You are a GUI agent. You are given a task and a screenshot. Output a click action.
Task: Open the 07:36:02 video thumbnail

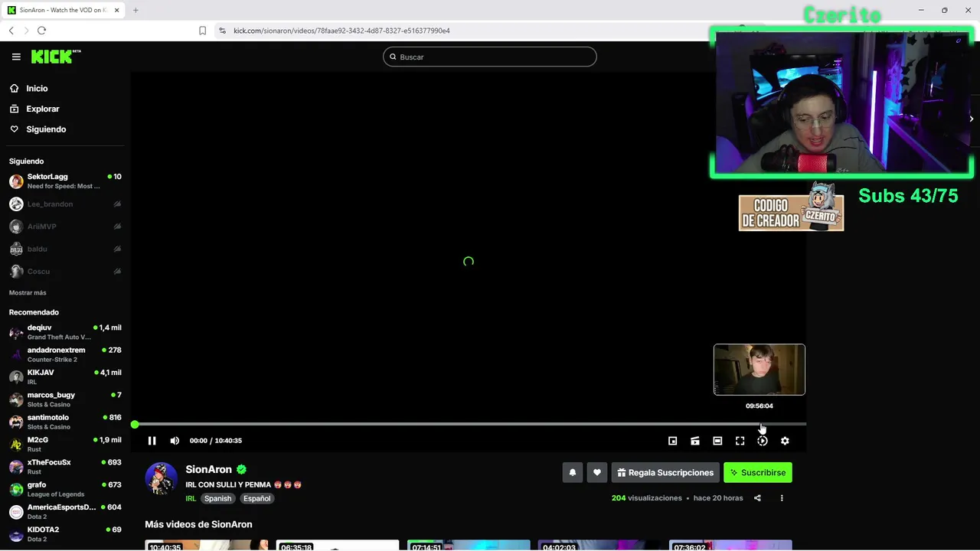(730, 545)
